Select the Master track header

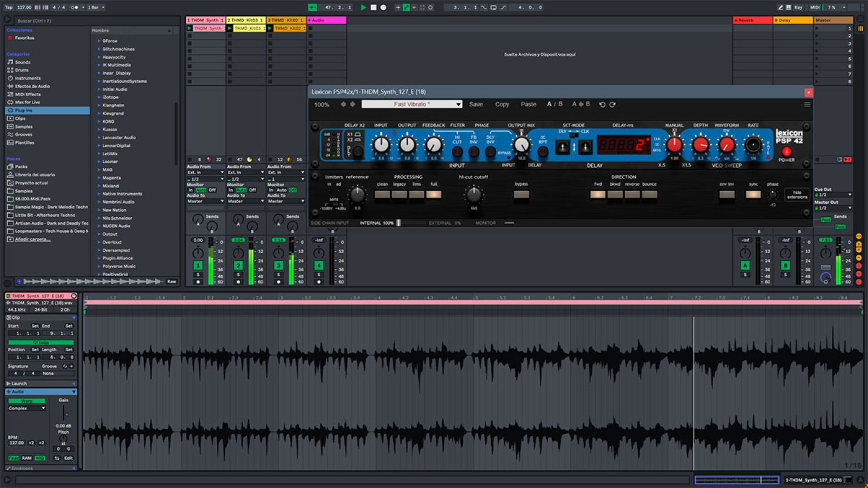[833, 20]
